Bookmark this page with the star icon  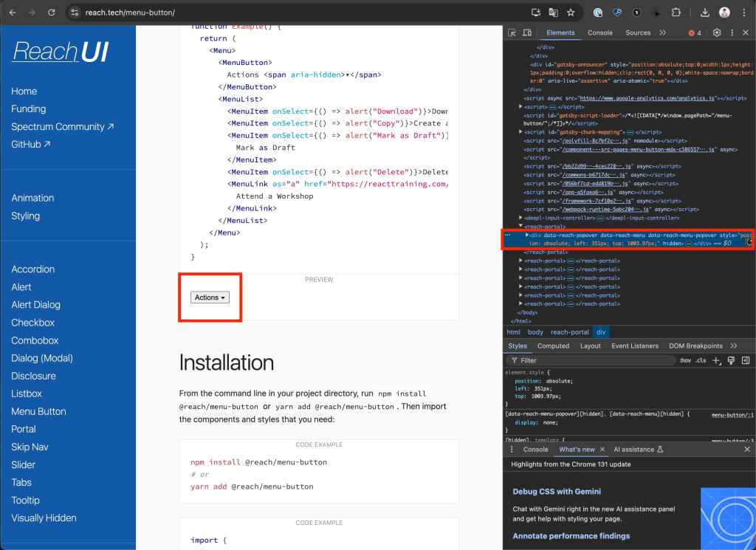point(571,13)
